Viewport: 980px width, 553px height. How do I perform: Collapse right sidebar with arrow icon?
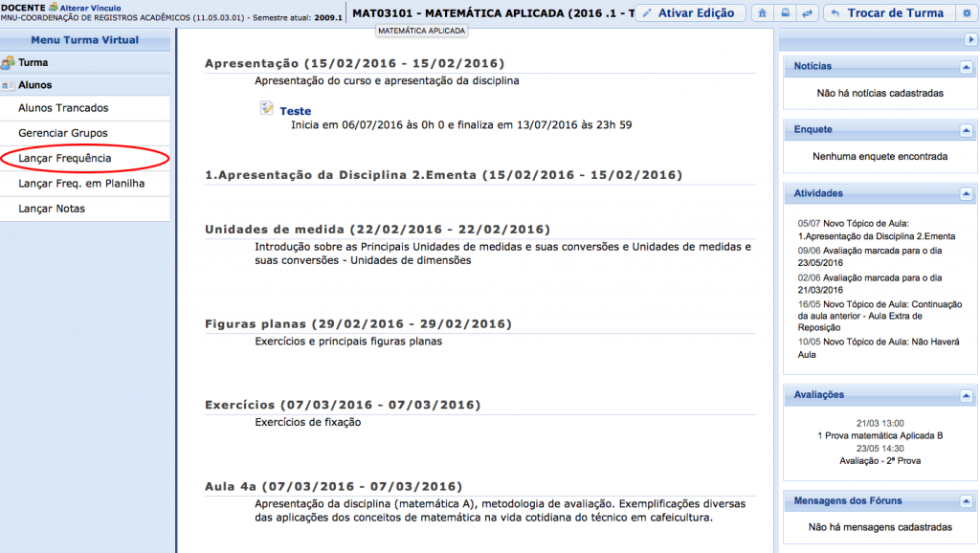(x=970, y=39)
